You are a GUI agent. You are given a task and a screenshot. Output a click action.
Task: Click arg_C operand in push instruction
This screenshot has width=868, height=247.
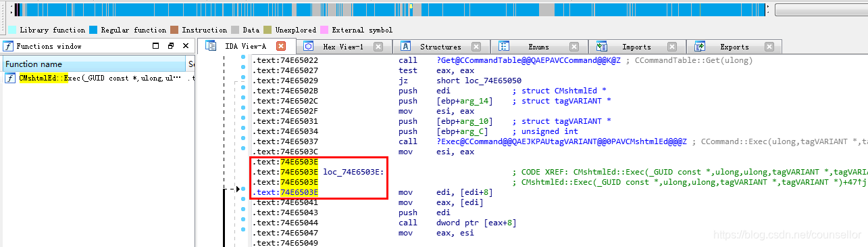point(473,131)
